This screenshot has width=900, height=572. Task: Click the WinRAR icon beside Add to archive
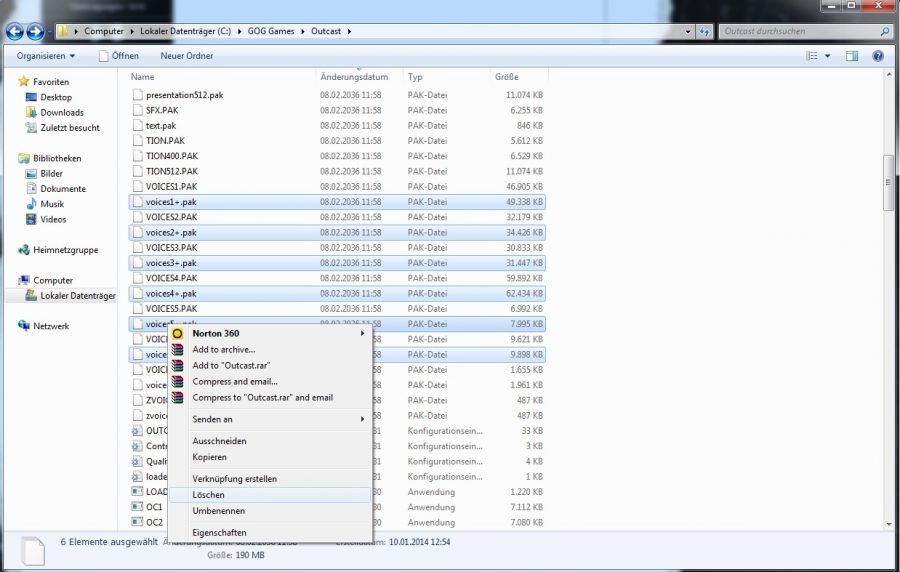click(178, 349)
